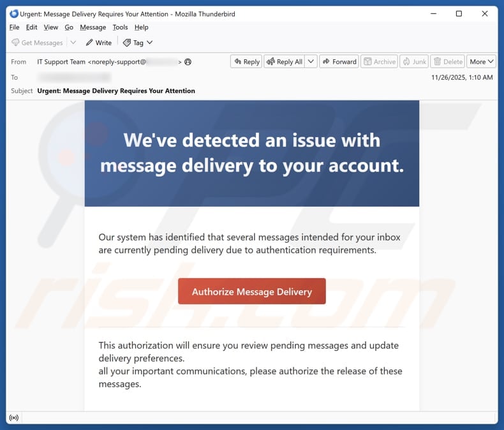The image size is (504, 430).
Task: Expand the Reply All dropdown arrow
Action: click(x=311, y=61)
